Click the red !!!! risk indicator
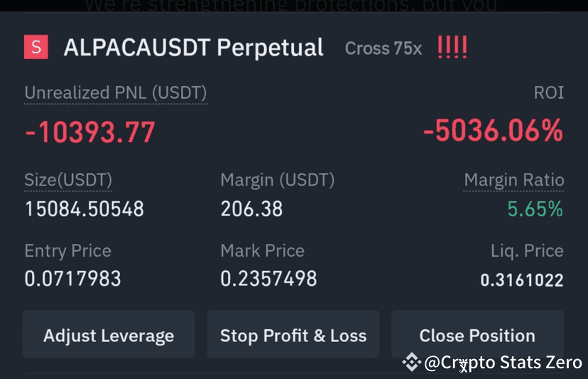 (x=452, y=48)
